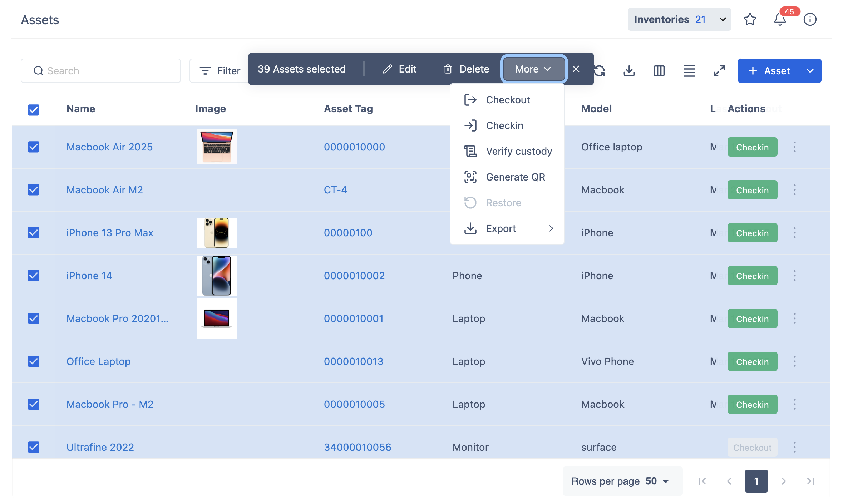This screenshot has height=504, width=843.
Task: Expand table to fullscreen
Action: (719, 71)
